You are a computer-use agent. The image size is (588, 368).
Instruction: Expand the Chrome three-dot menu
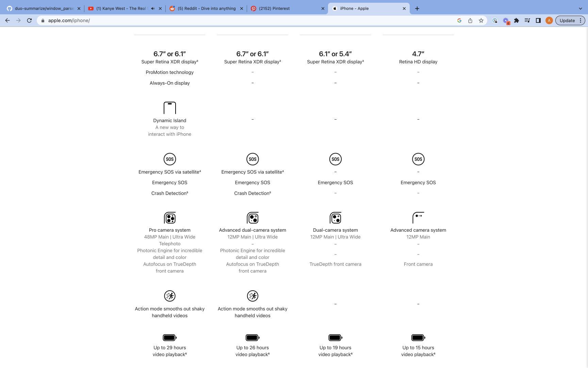click(x=581, y=20)
